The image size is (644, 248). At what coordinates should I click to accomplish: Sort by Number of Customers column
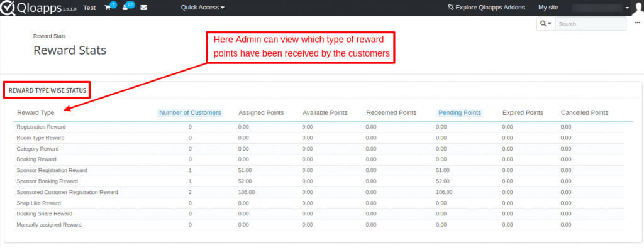click(190, 113)
